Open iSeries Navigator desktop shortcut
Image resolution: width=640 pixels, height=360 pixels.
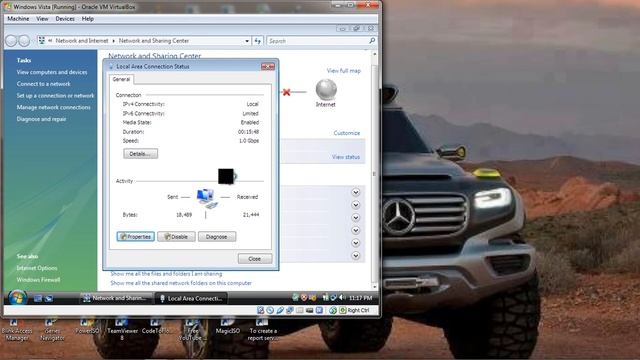coord(52,330)
